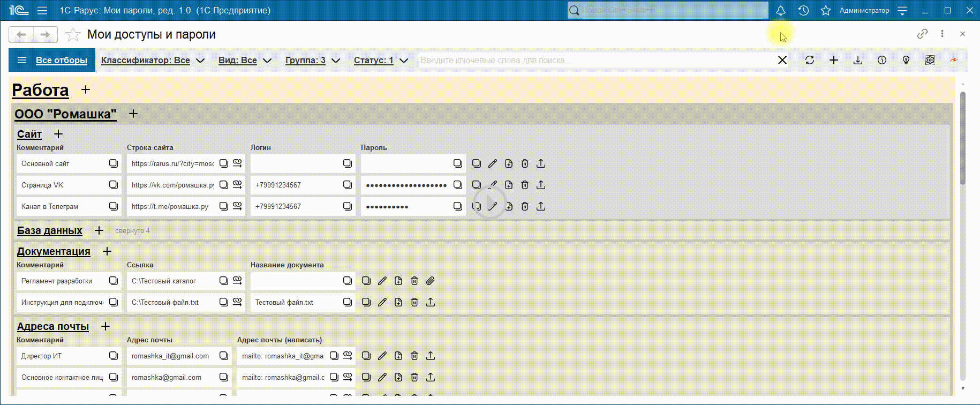This screenshot has height=405, width=980.
Task: Export the Канал в Телеграм row
Action: point(541,206)
